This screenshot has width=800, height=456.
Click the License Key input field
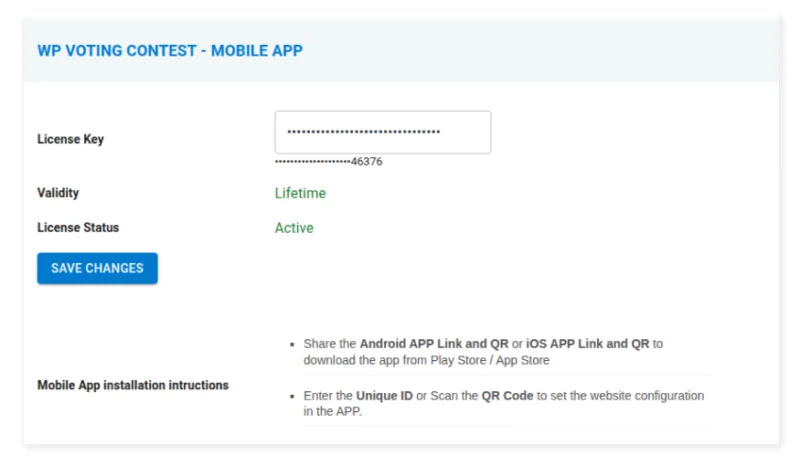coord(382,132)
